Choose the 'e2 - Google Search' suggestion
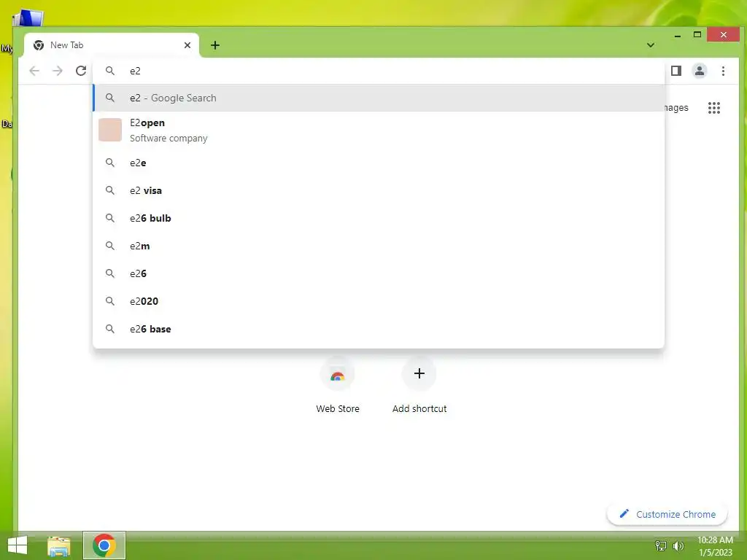Image resolution: width=747 pixels, height=560 pixels. [x=379, y=98]
